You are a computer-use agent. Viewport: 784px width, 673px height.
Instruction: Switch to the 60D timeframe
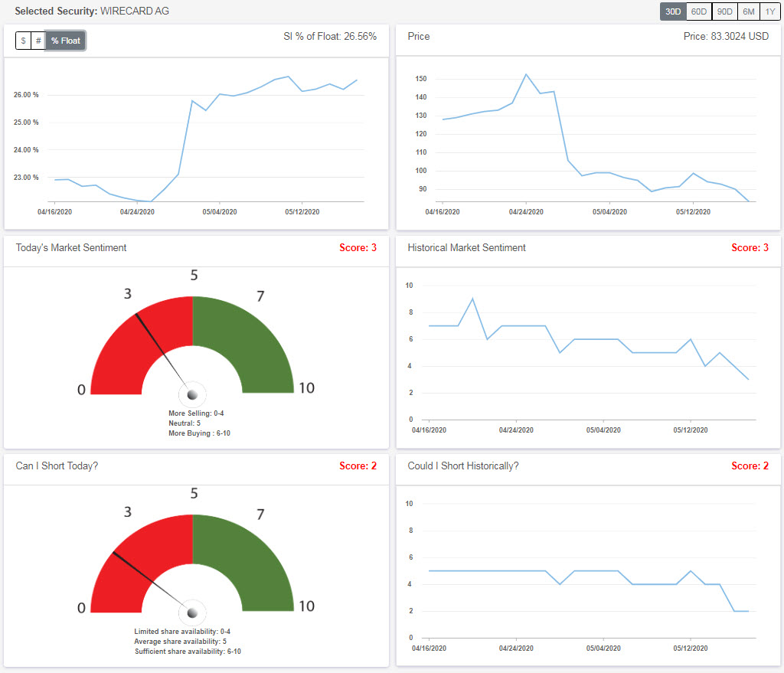699,11
